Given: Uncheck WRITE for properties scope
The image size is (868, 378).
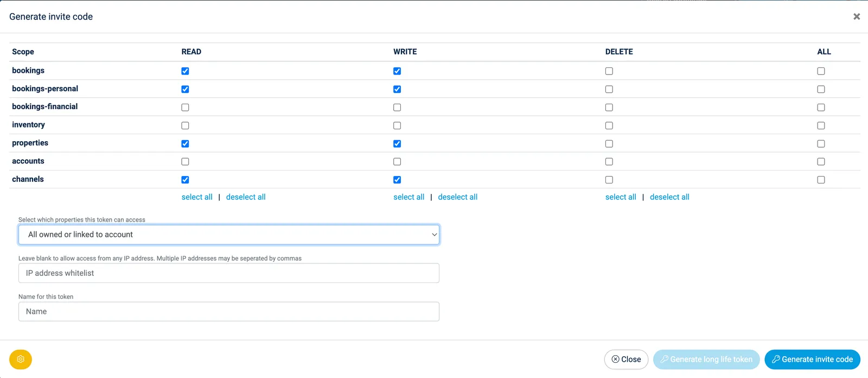Looking at the screenshot, I should click(397, 144).
